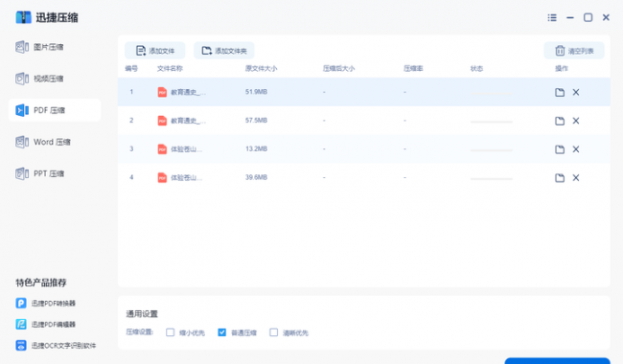Switch to 视频压缩 in the sidebar
The image size is (623, 364).
(x=39, y=79)
